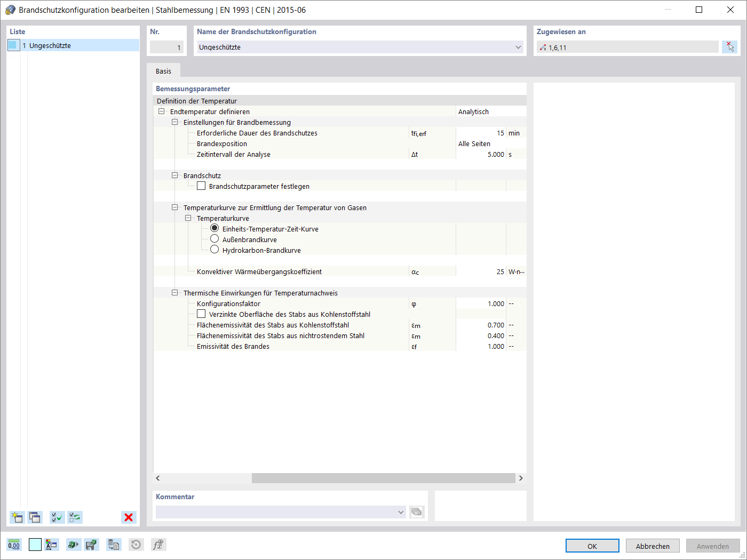The width and height of the screenshot is (747, 560).
Task: Click the select all checkmarks icon
Action: click(x=57, y=517)
